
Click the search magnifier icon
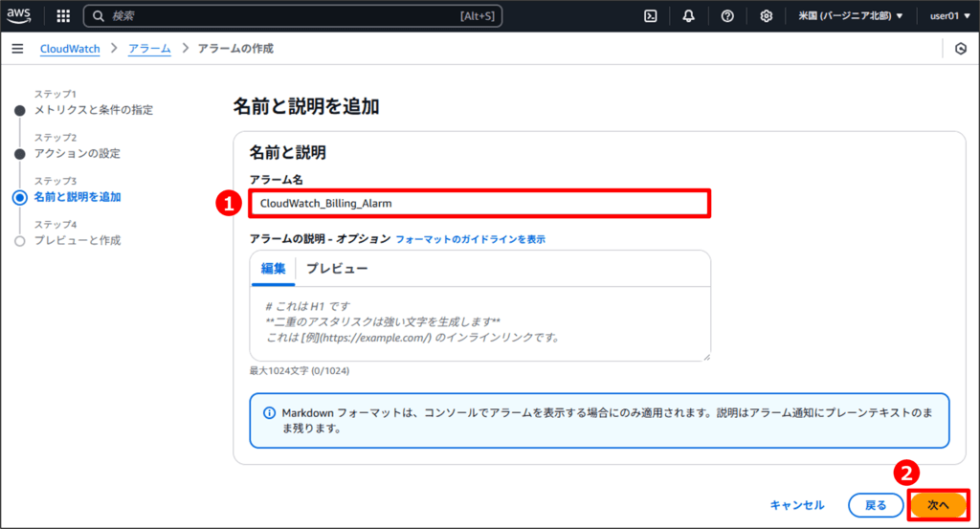[99, 16]
